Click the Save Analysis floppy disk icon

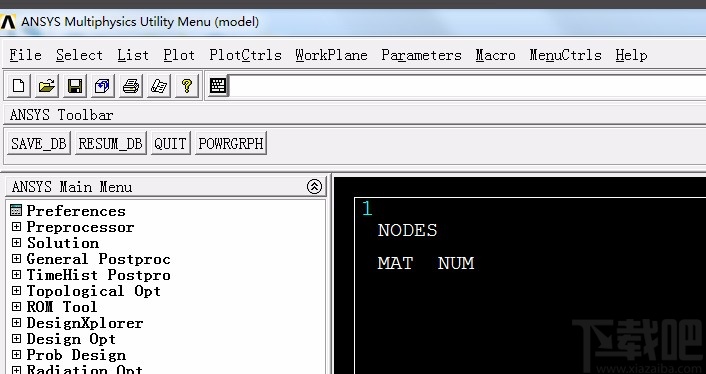75,86
